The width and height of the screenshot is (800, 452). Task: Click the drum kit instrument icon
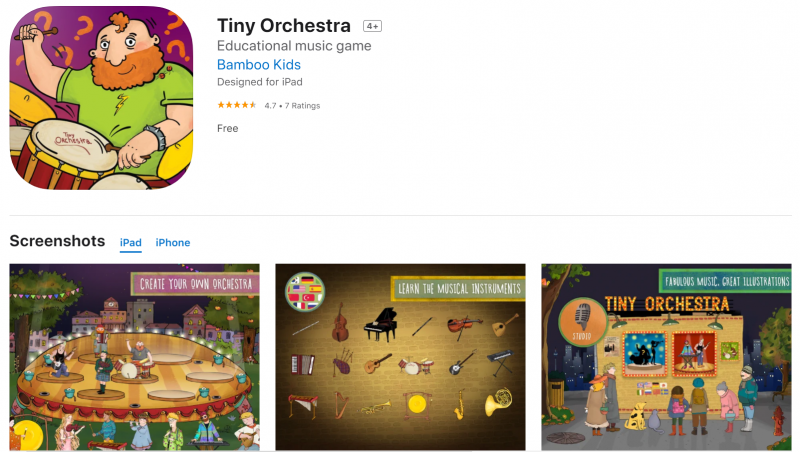pyautogui.click(x=416, y=365)
